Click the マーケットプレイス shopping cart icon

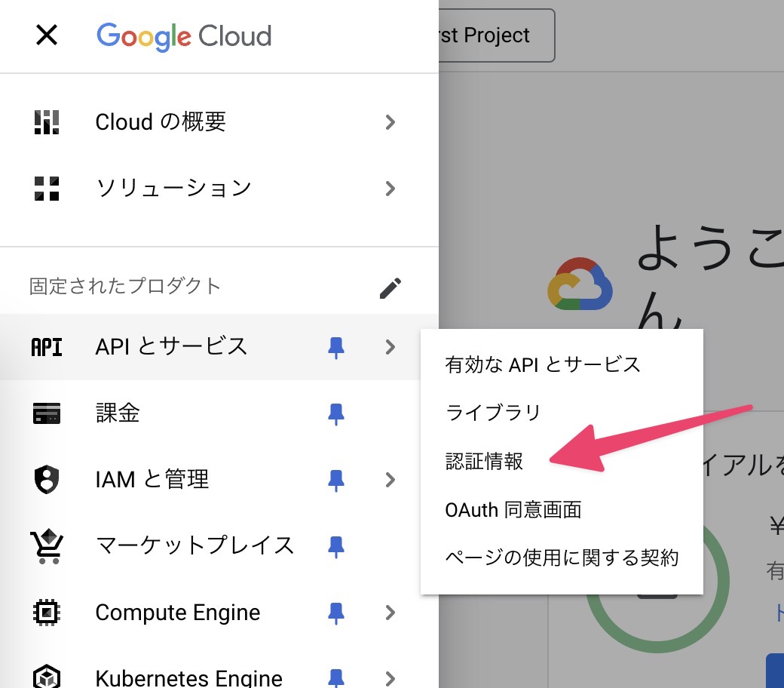coord(45,545)
